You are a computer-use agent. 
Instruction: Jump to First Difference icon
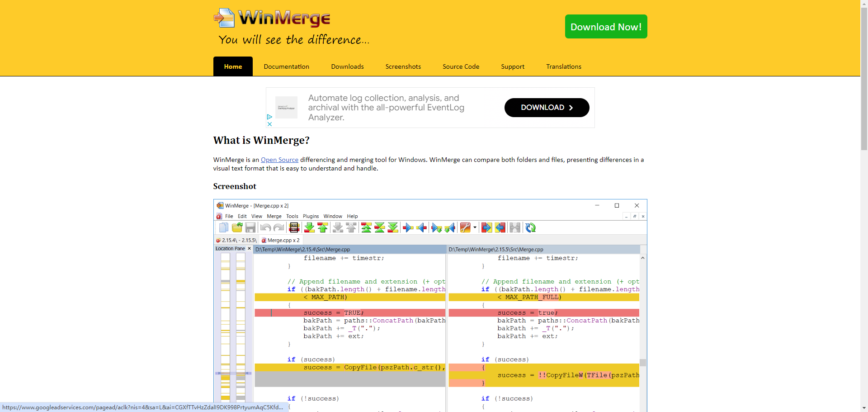pos(367,227)
